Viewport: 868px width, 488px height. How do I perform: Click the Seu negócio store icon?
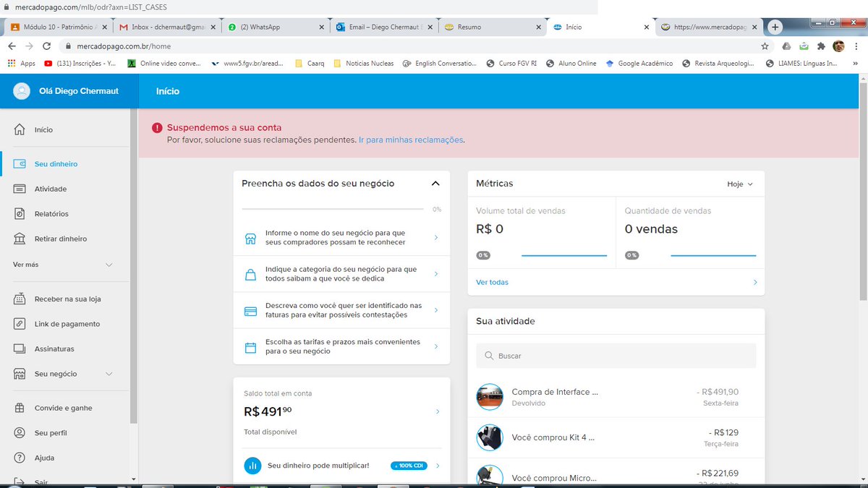click(x=20, y=374)
